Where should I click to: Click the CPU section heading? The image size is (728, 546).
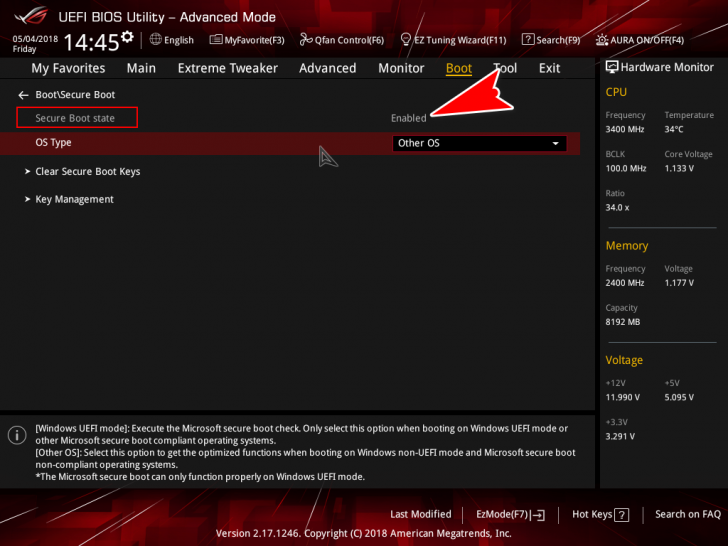point(616,92)
